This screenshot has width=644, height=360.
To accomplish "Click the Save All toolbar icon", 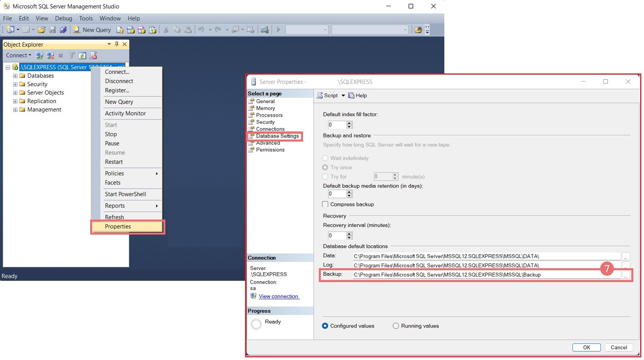I will (x=63, y=30).
